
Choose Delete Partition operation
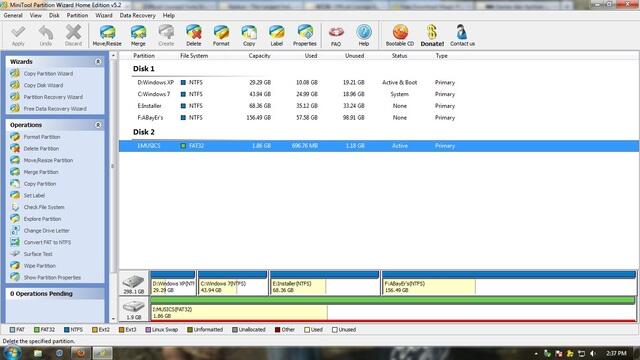[x=41, y=149]
